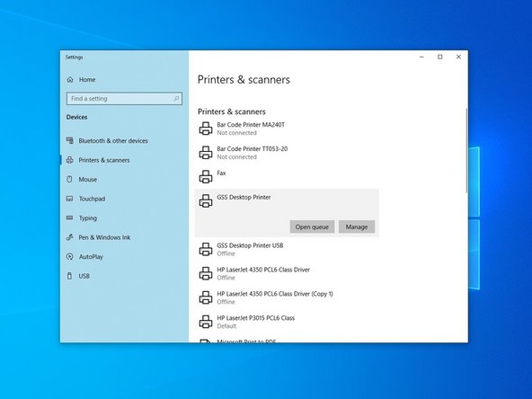Go to Bluetooth & other devices
This screenshot has height=399, width=532.
pos(113,141)
